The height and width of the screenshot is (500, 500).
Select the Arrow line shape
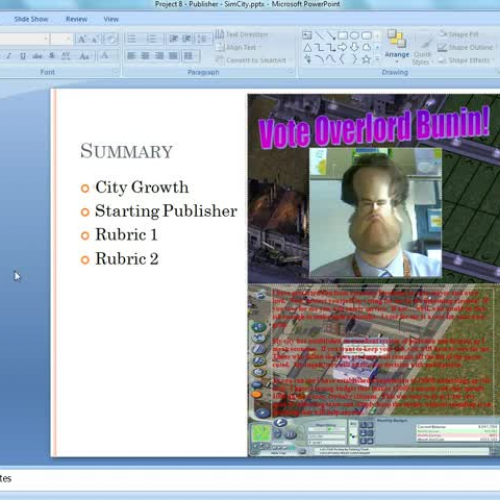pyautogui.click(x=331, y=35)
